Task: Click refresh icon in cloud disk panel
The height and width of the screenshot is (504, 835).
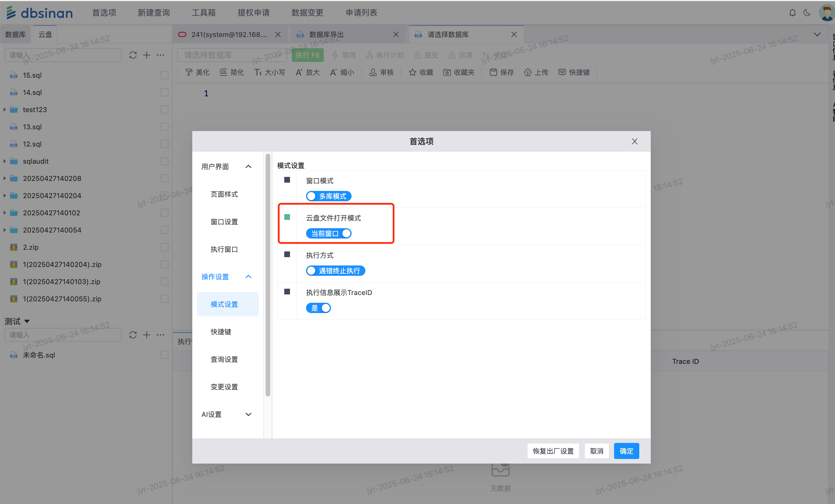Action: click(133, 55)
